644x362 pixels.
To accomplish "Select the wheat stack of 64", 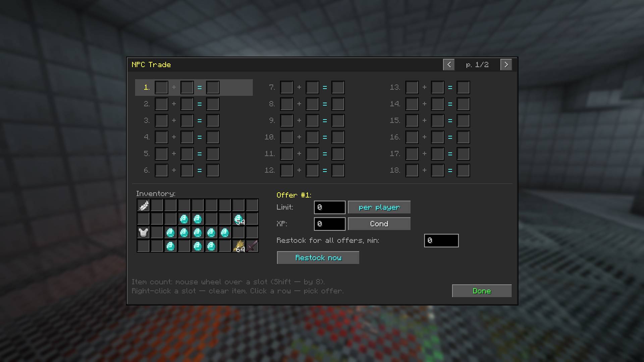I will (238, 246).
